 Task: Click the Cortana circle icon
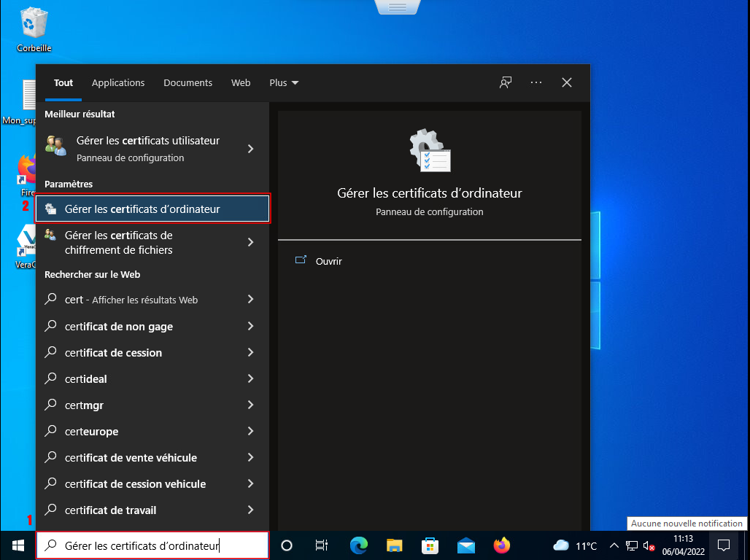[x=287, y=545]
